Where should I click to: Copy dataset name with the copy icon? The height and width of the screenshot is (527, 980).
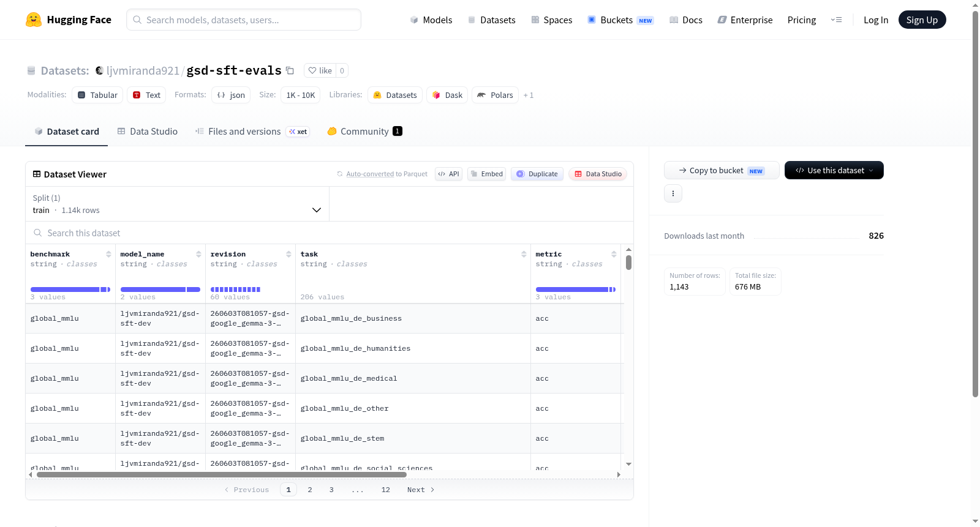click(x=290, y=71)
